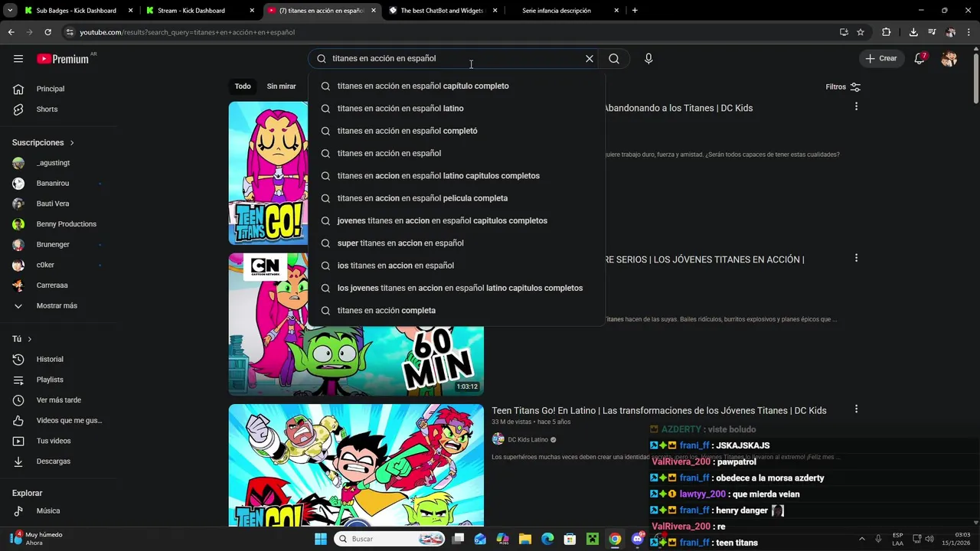
Task: Open the transformaciones de los Jóvenes Titanes thumbnail
Action: [x=356, y=465]
